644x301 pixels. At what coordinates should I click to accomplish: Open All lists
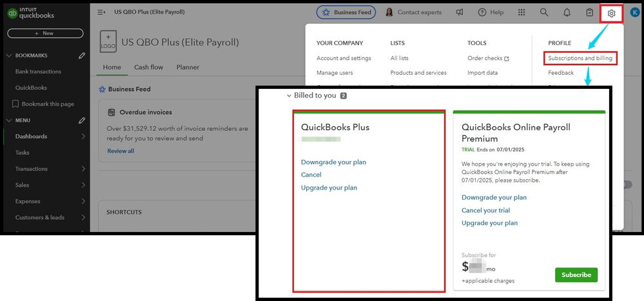pos(399,58)
